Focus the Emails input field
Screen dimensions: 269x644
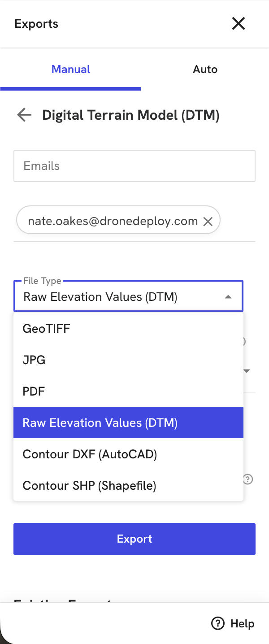(134, 166)
